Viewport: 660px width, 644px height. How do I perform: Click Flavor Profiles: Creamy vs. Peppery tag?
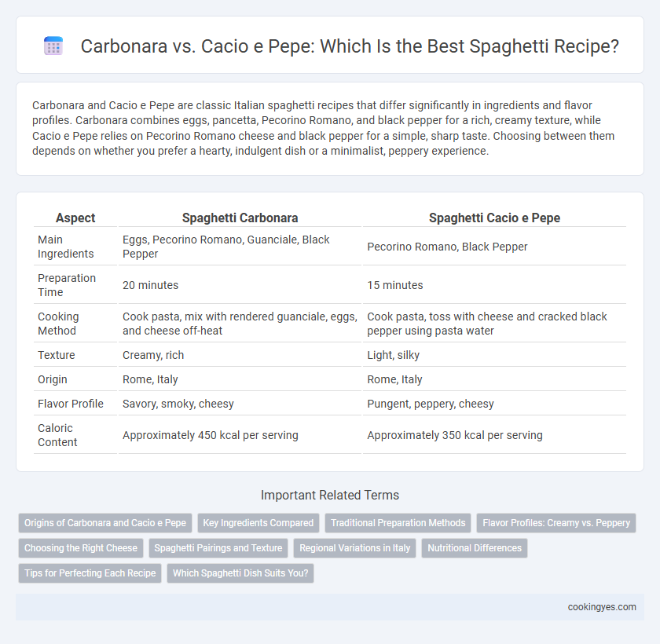click(556, 523)
